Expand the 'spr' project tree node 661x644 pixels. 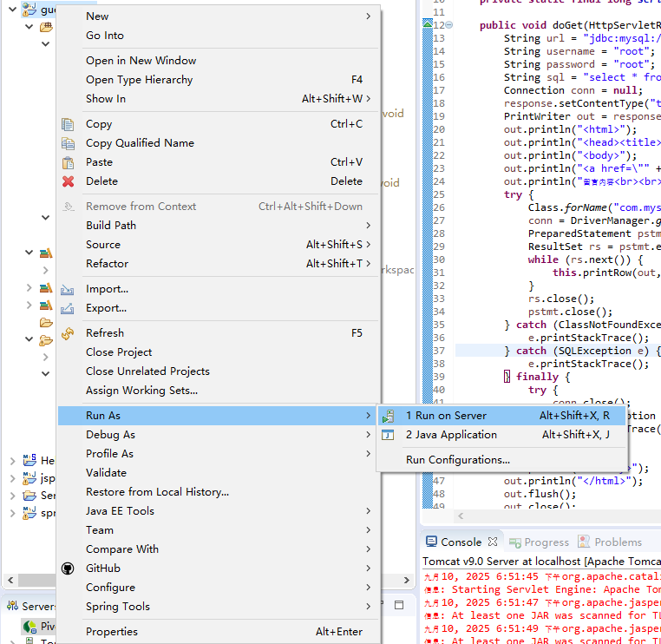(x=13, y=513)
